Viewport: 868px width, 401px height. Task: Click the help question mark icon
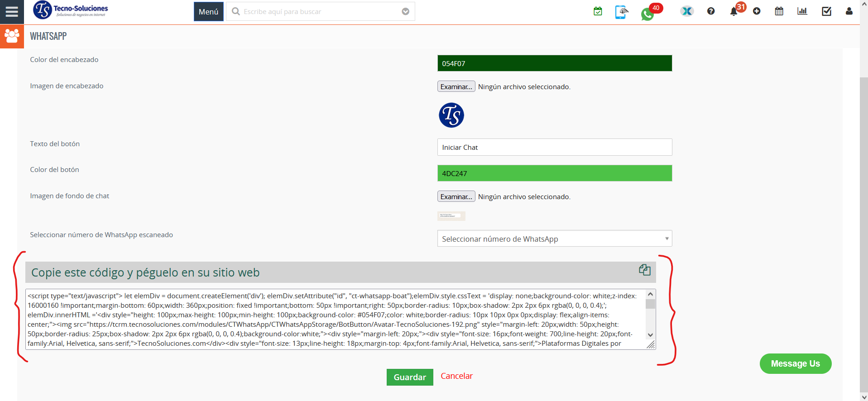coord(711,11)
